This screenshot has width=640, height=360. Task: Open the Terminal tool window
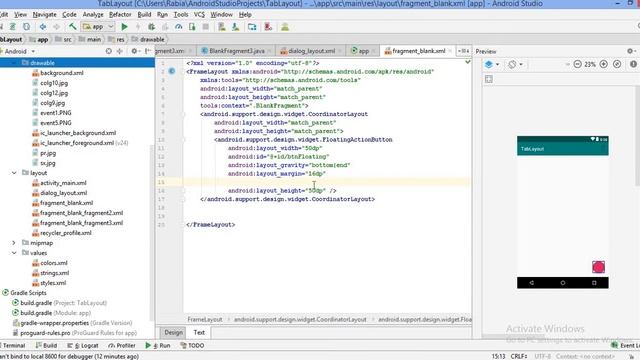[x=13, y=346]
